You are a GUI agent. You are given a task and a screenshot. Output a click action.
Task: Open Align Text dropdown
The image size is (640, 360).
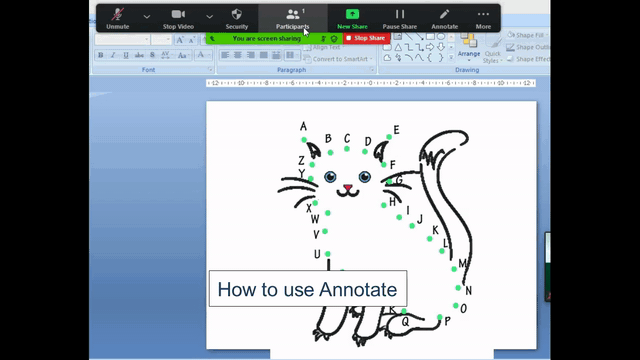coord(326,47)
